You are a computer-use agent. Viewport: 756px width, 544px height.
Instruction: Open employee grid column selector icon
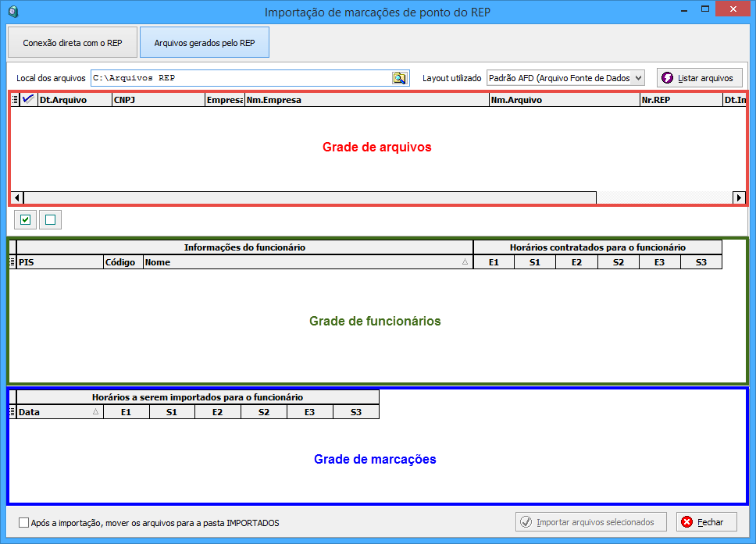click(x=12, y=262)
